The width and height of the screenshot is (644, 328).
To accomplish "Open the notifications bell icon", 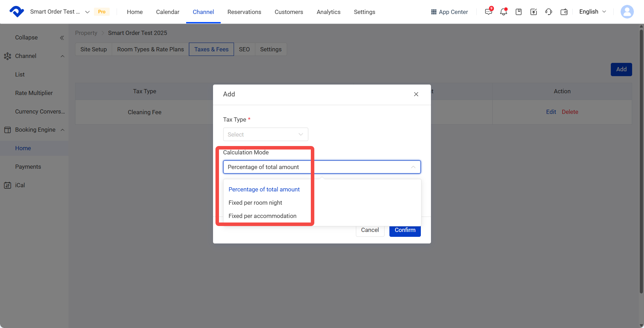I will point(503,12).
